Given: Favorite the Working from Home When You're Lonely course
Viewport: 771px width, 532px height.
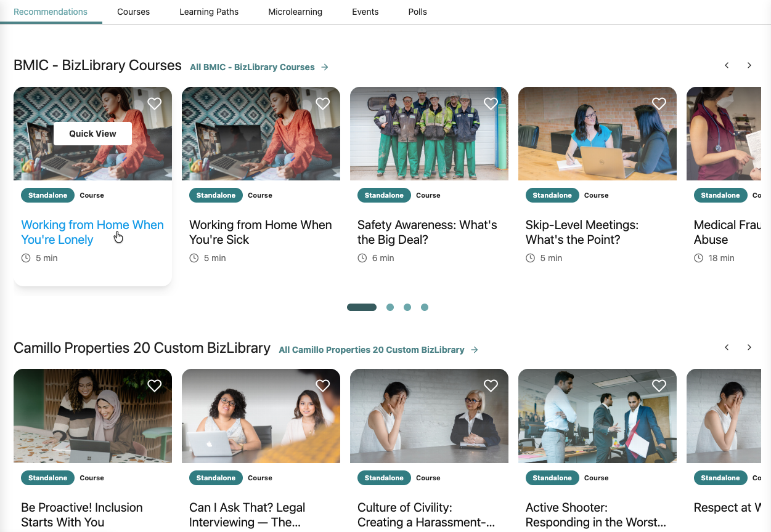Looking at the screenshot, I should pyautogui.click(x=155, y=104).
